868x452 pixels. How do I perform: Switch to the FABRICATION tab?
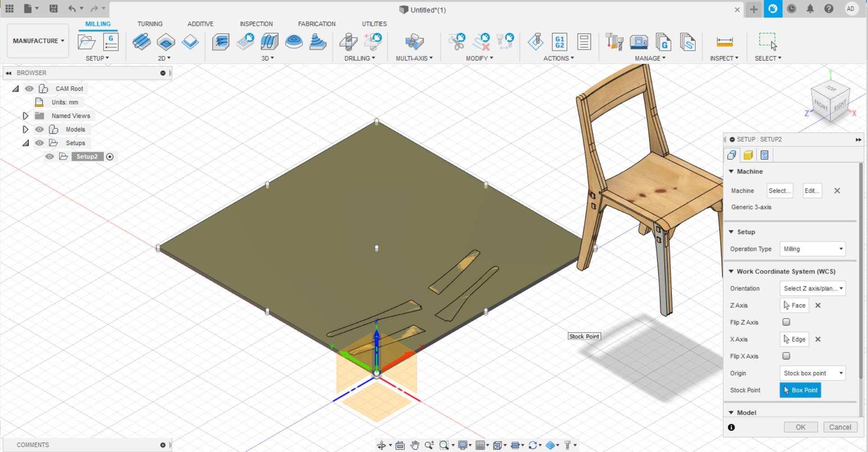click(316, 24)
